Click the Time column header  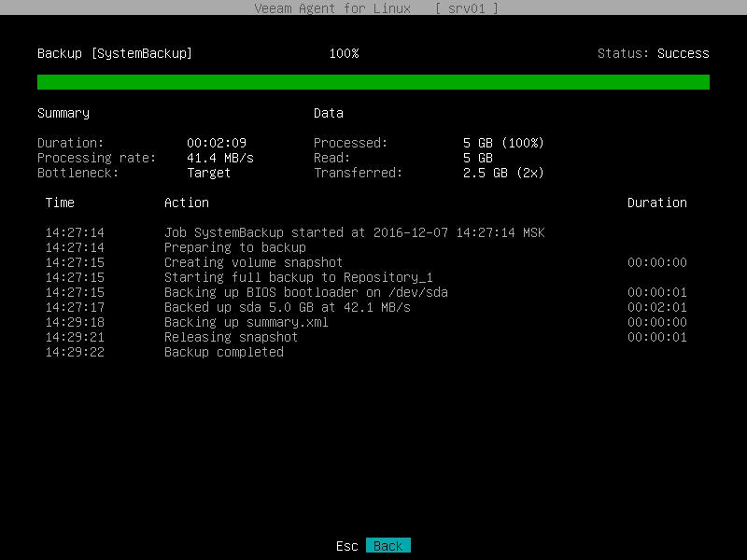tap(60, 203)
